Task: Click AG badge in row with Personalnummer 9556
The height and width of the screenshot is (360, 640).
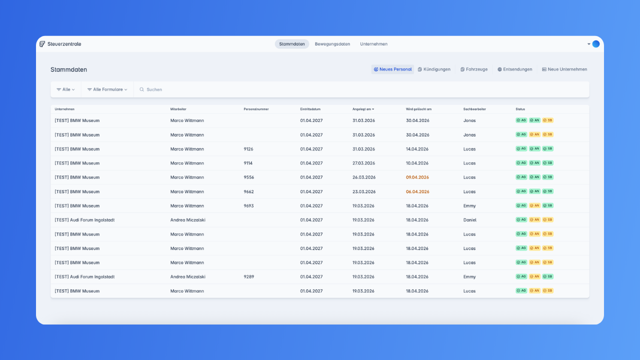Action: [x=521, y=177]
